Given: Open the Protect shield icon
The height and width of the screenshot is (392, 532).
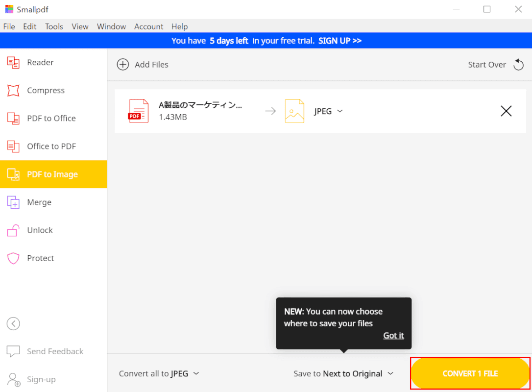Looking at the screenshot, I should pos(13,258).
